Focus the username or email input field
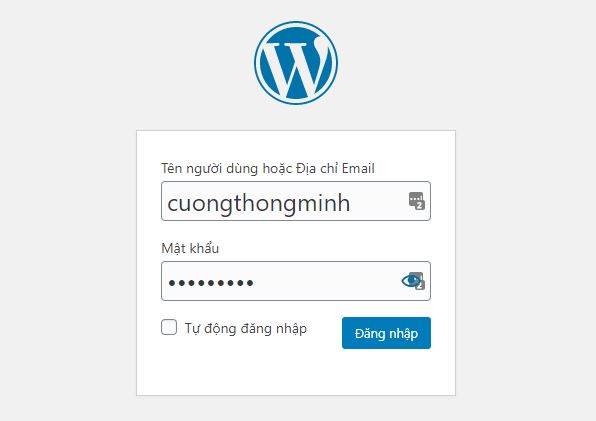Screen dimensions: 596x421 (x=296, y=201)
